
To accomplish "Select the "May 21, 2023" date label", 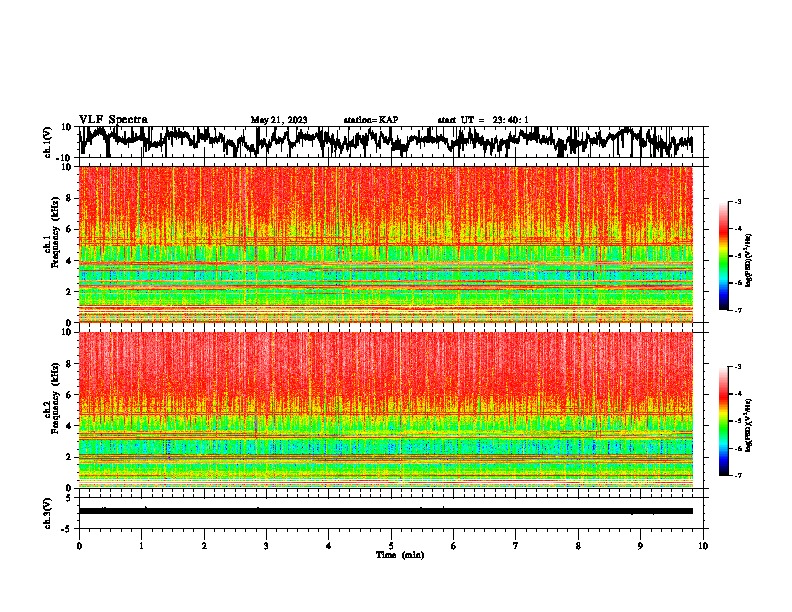I will coord(279,120).
